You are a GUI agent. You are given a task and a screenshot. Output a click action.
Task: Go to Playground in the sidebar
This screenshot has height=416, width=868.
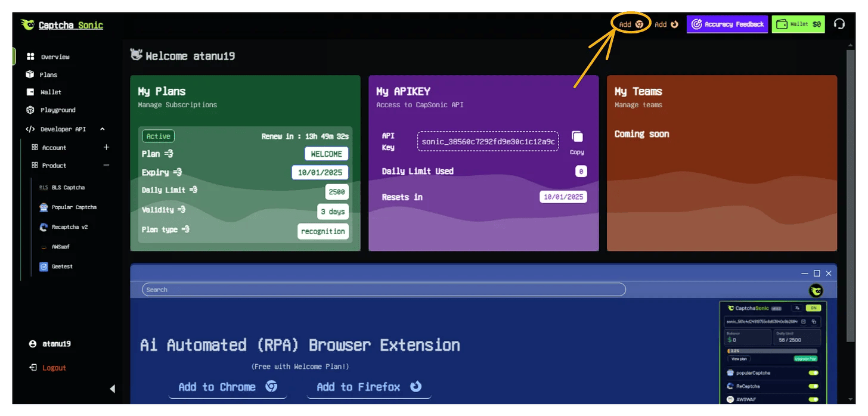click(57, 110)
